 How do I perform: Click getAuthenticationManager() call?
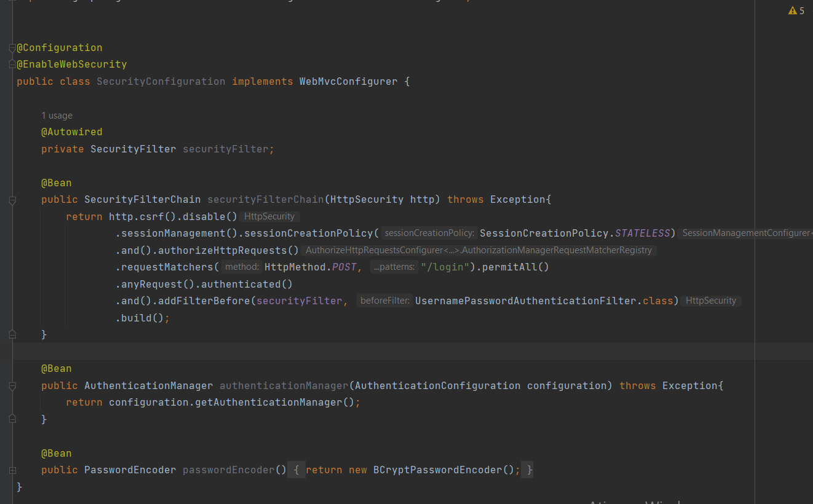pos(275,403)
